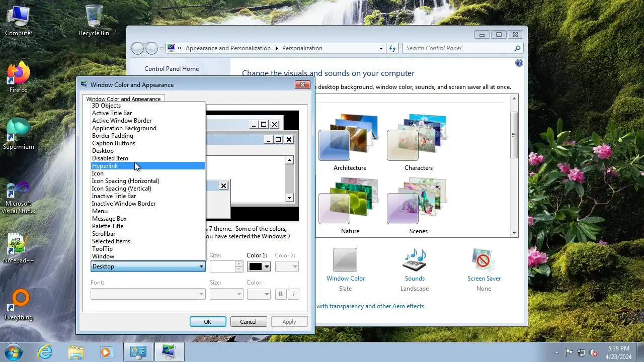Image resolution: width=644 pixels, height=362 pixels.
Task: Switch to Control Panel taskbar button
Action: pos(138,352)
